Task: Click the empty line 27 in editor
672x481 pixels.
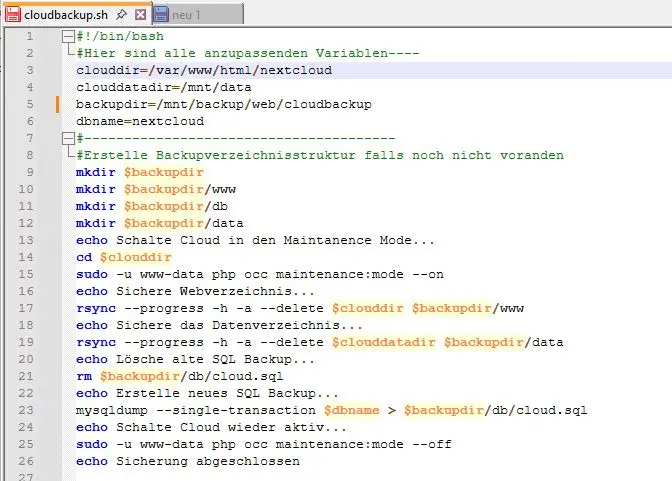Action: 300,476
